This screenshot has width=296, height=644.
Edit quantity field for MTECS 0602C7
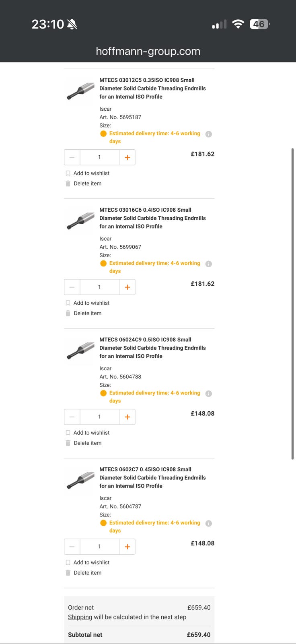click(99, 547)
